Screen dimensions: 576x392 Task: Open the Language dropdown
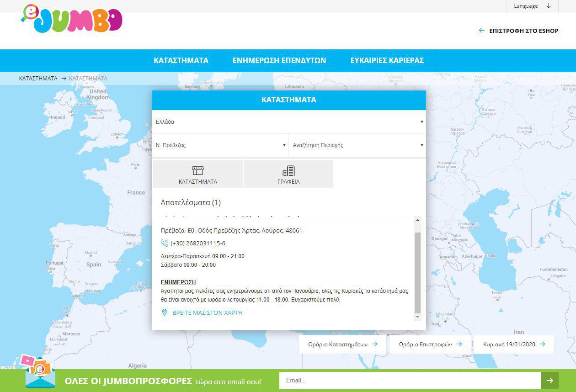[x=532, y=6]
